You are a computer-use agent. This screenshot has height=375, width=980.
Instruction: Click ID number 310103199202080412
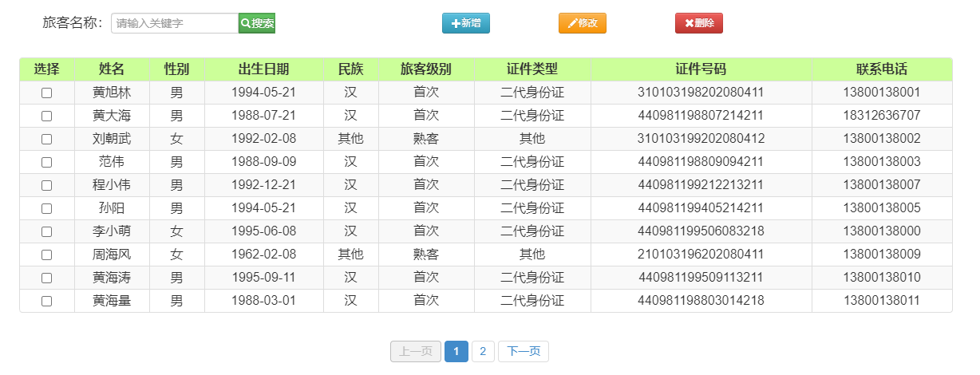coord(701,139)
